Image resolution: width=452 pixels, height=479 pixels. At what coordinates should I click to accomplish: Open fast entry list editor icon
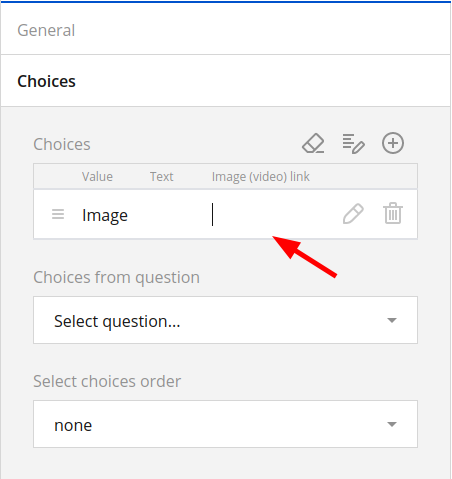[x=353, y=143]
